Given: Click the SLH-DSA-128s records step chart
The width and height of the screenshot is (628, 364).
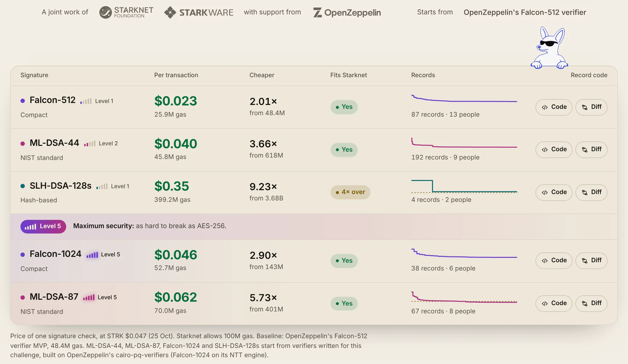Looking at the screenshot, I should pyautogui.click(x=464, y=186).
